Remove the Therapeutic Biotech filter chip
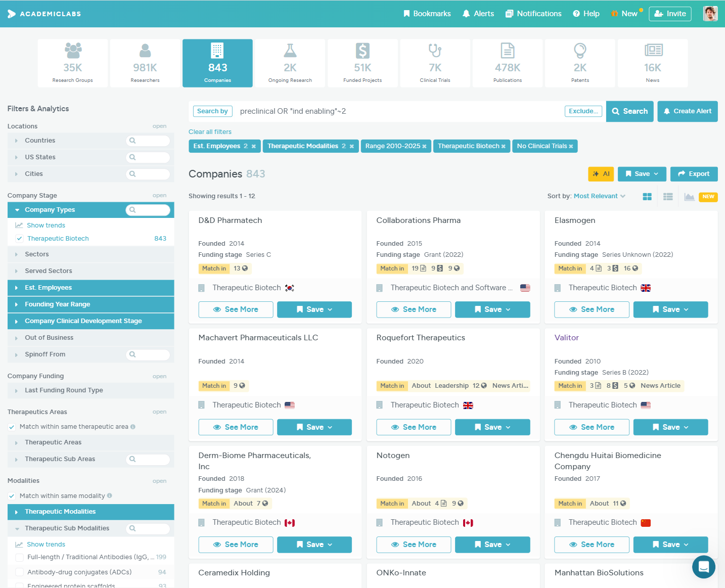The width and height of the screenshot is (725, 588). coord(503,147)
